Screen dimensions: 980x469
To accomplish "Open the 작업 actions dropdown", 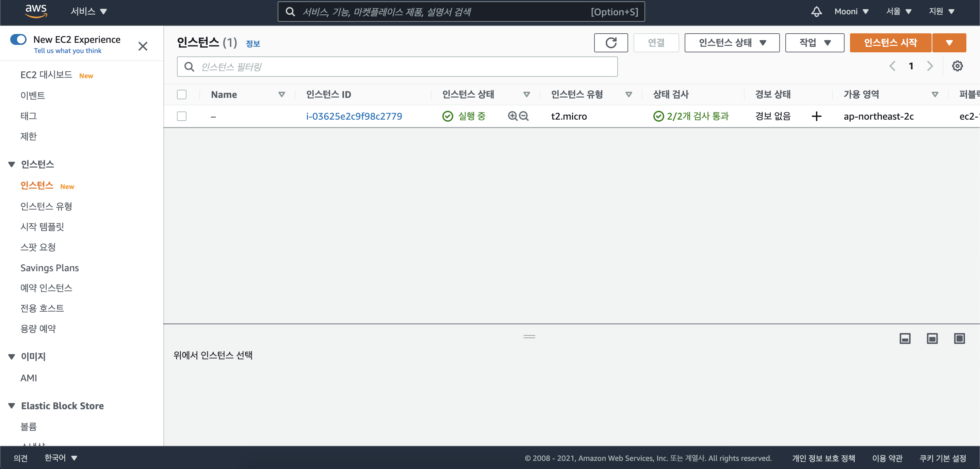I will (x=814, y=42).
